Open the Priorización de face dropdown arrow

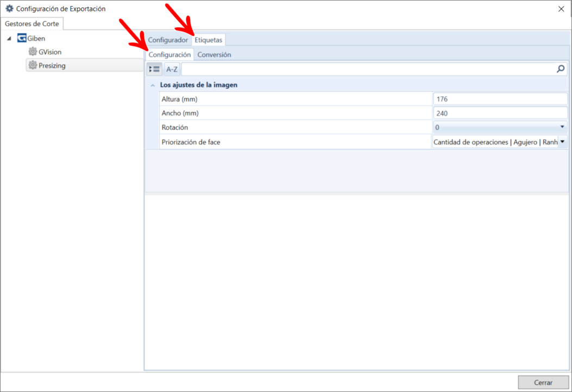[562, 142]
